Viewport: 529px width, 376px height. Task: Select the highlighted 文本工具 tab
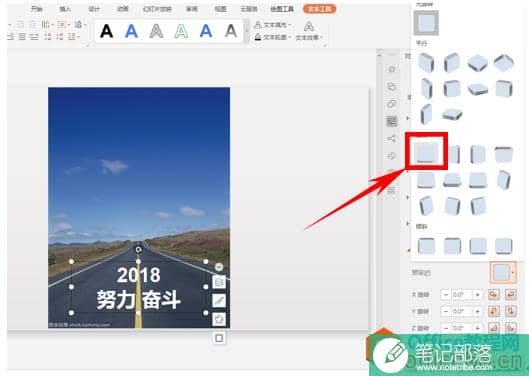tap(319, 9)
